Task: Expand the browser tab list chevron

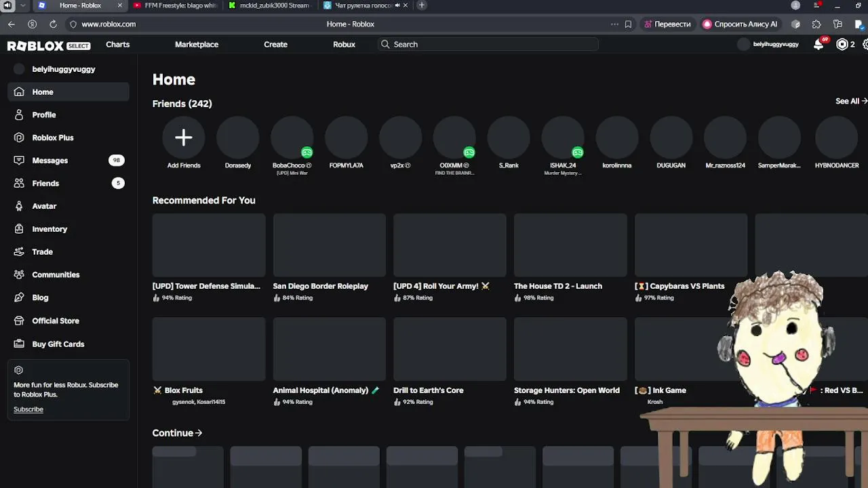Action: [x=23, y=5]
